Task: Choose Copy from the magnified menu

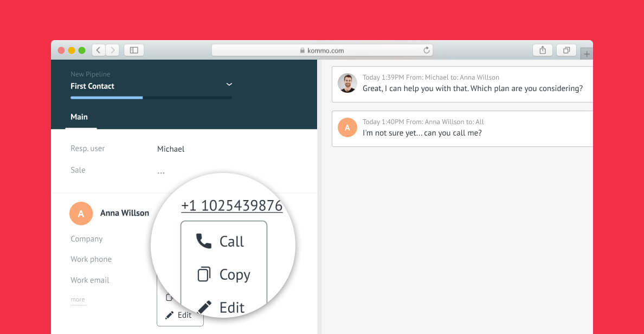Action: (224, 274)
